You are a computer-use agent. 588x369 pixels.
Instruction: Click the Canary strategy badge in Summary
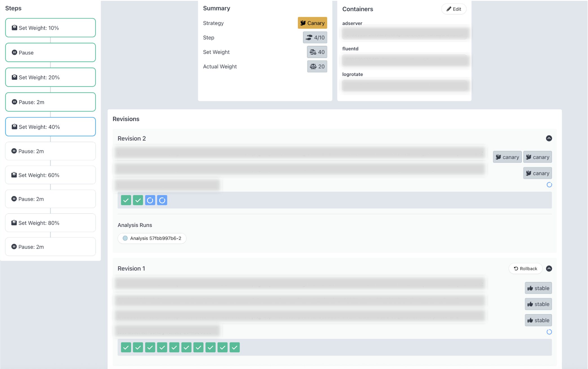[312, 23]
